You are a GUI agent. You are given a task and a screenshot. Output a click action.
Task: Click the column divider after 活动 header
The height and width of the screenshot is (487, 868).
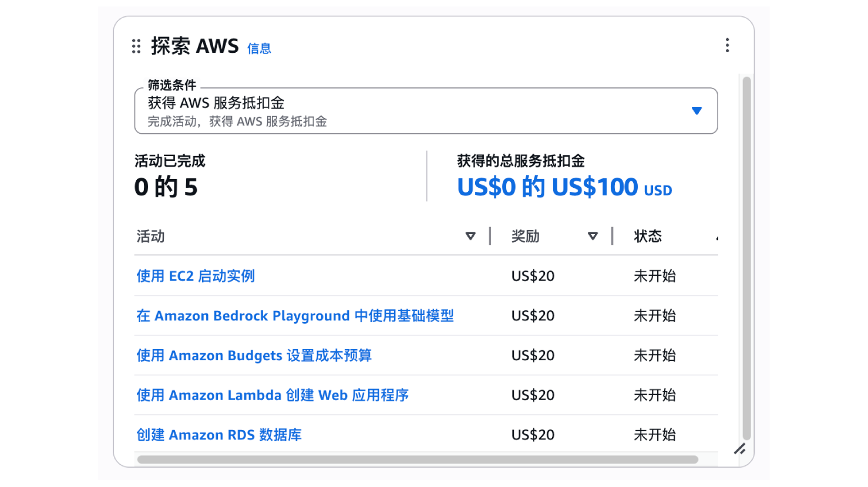pos(490,236)
